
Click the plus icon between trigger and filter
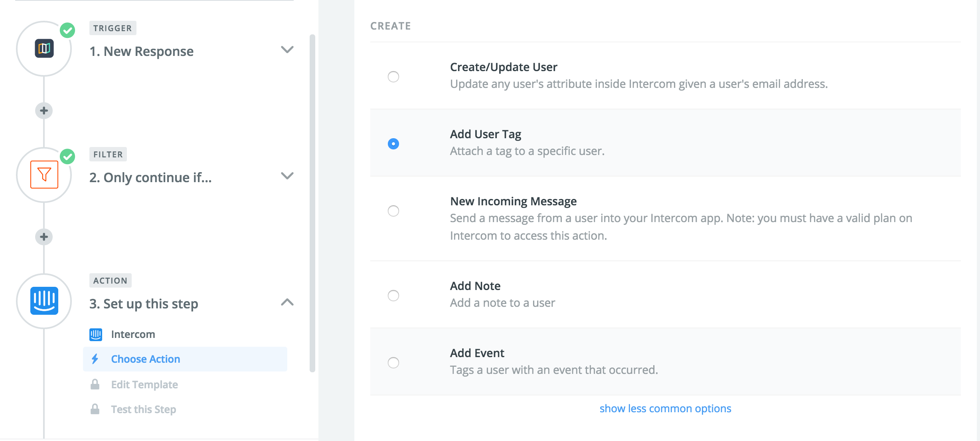tap(43, 111)
